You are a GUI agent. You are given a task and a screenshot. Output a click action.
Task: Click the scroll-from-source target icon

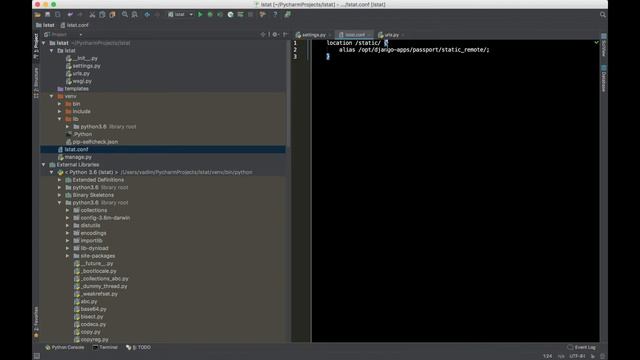coord(263,35)
